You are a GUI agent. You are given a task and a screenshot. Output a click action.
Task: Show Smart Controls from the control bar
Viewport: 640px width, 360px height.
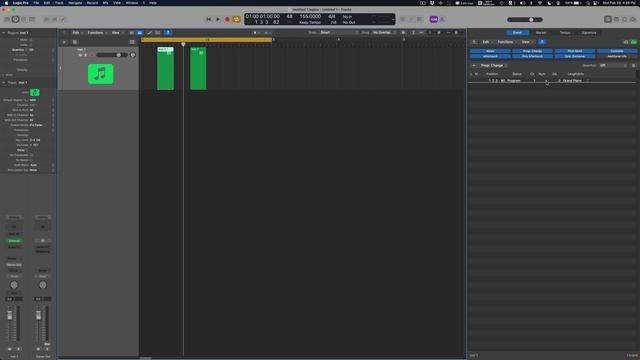coord(46,19)
